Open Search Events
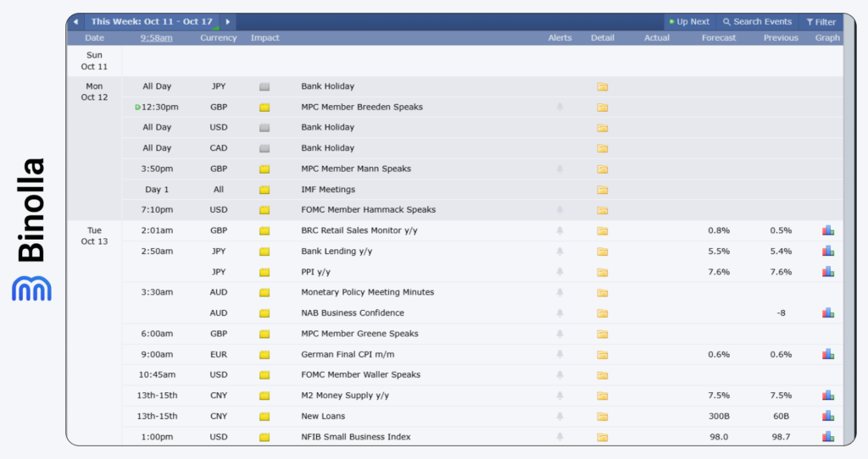868x459 pixels. tap(757, 21)
